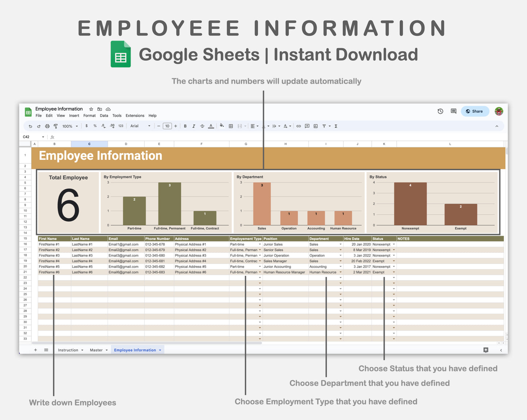Click the Share button
The image size is (527, 420).
(x=474, y=111)
